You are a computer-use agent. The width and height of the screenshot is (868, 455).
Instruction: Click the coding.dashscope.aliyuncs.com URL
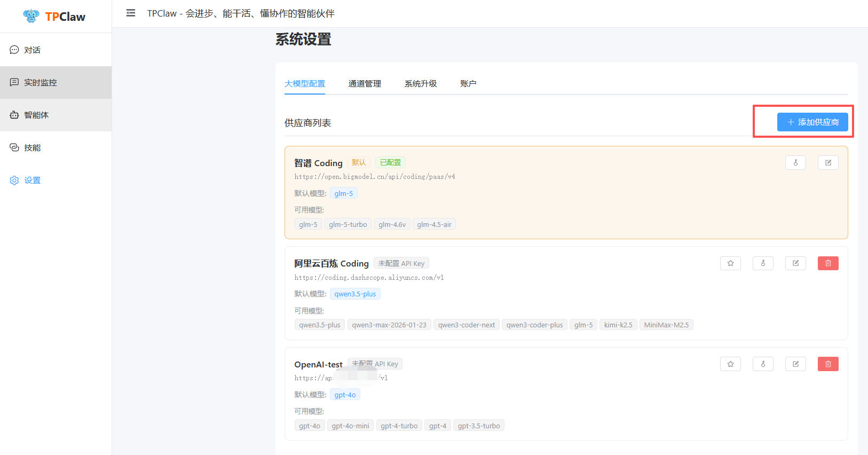point(369,278)
